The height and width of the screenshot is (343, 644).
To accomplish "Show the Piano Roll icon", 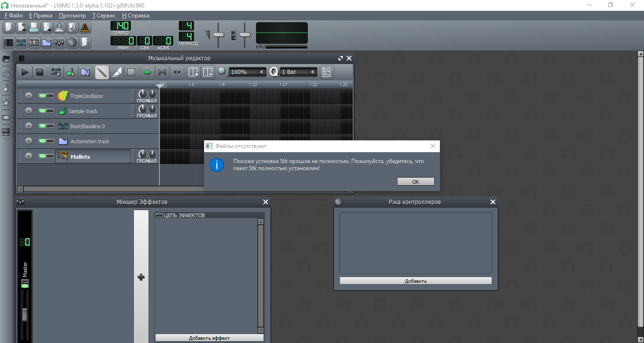I will click(34, 42).
